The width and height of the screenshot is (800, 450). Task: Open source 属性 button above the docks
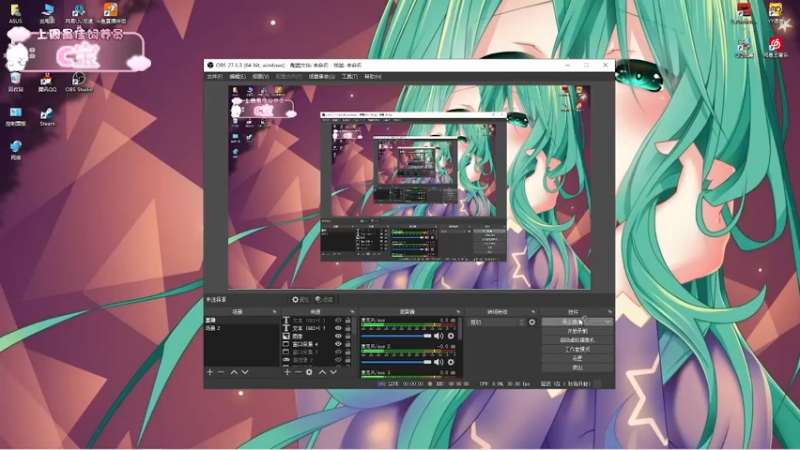(301, 299)
